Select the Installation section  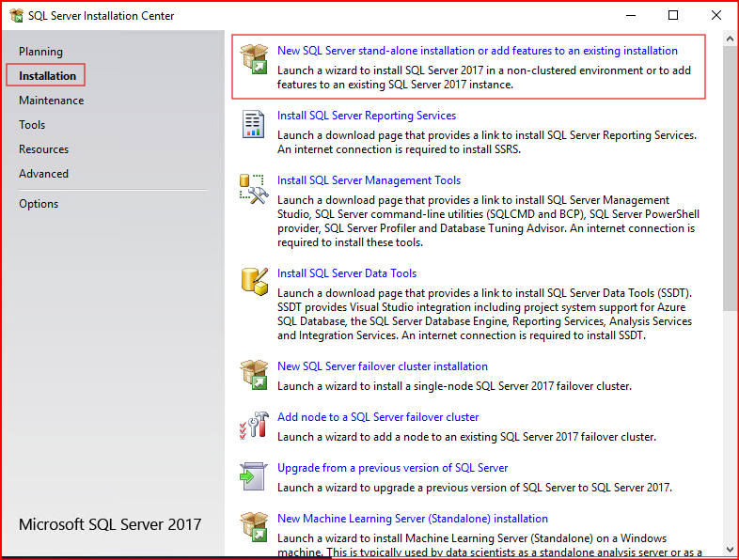click(47, 76)
